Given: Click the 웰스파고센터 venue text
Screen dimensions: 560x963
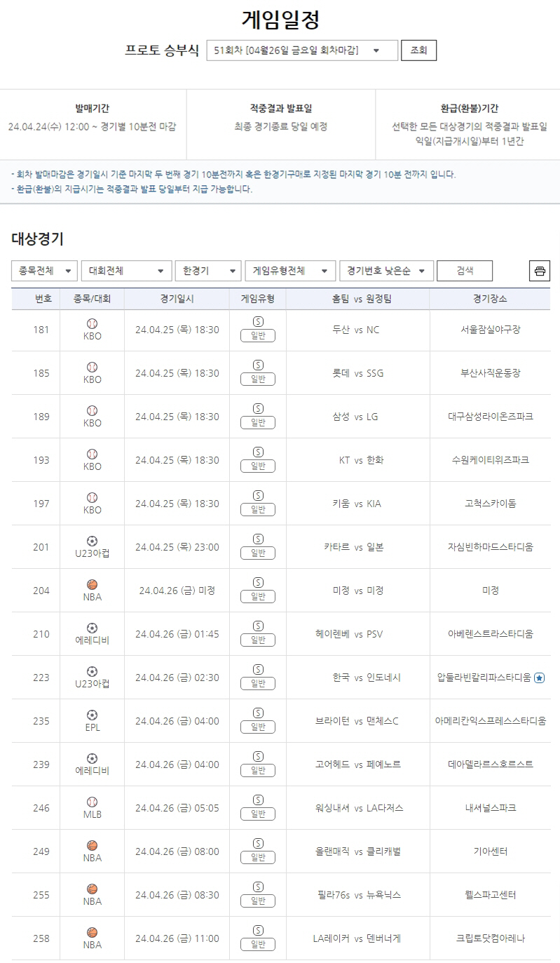Looking at the screenshot, I should coord(491,895).
